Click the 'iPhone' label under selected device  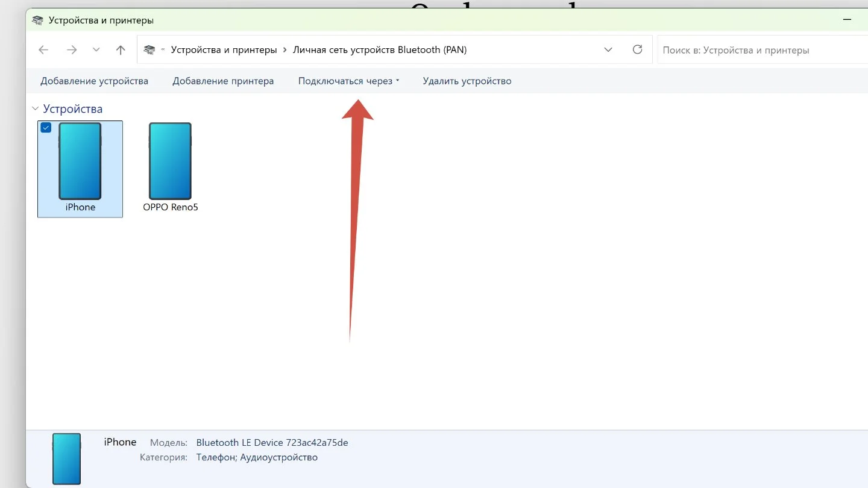click(x=80, y=207)
